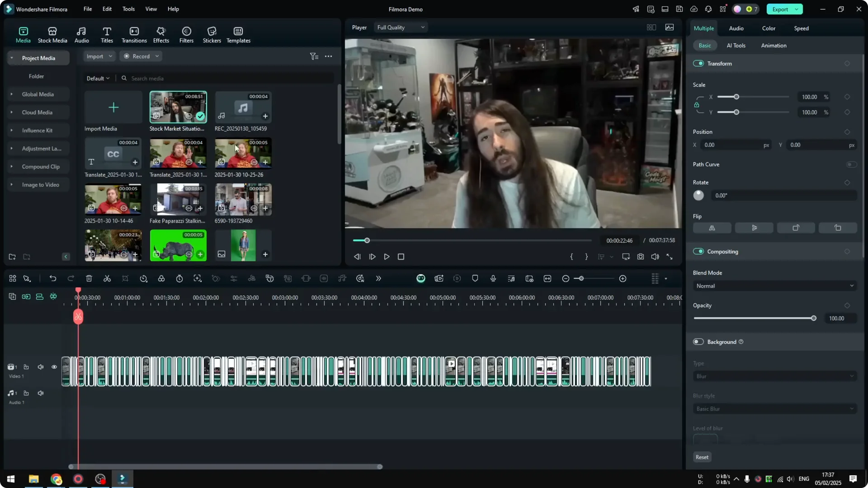
Task: Click the Opacity slider handle
Action: click(814, 319)
